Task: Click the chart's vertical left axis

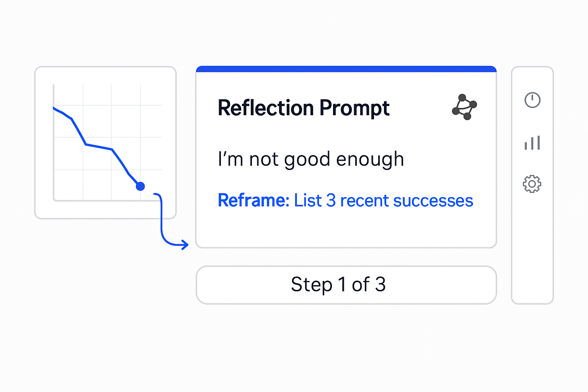Action: pos(54,142)
